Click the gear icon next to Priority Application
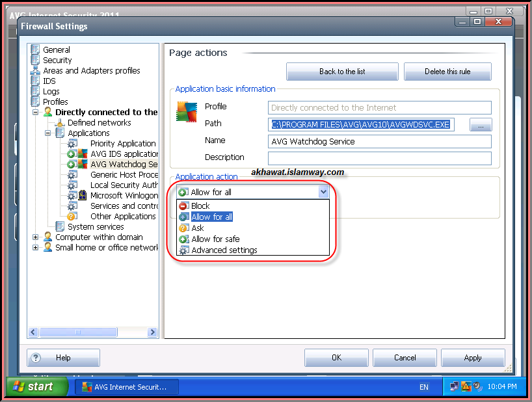 pos(72,144)
